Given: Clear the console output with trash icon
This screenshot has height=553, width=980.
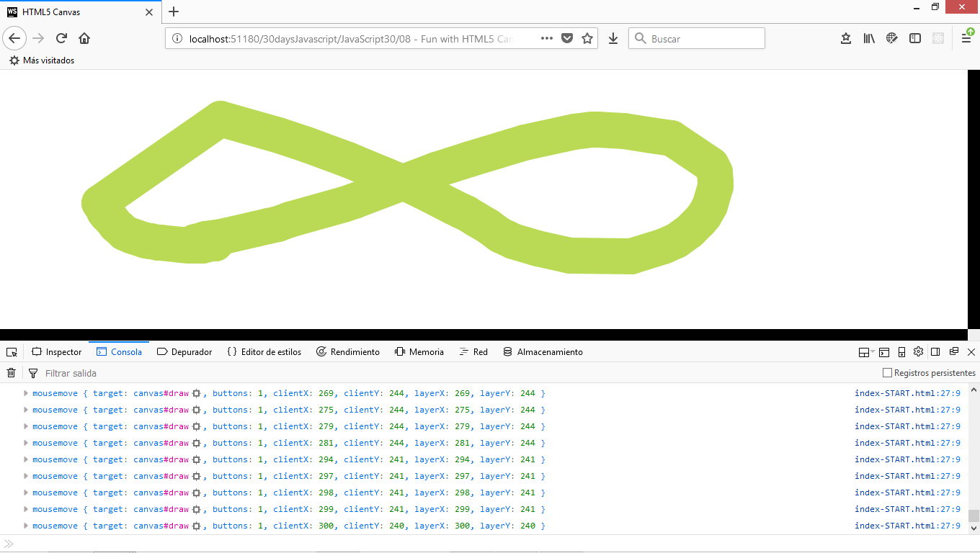Looking at the screenshot, I should (x=11, y=372).
